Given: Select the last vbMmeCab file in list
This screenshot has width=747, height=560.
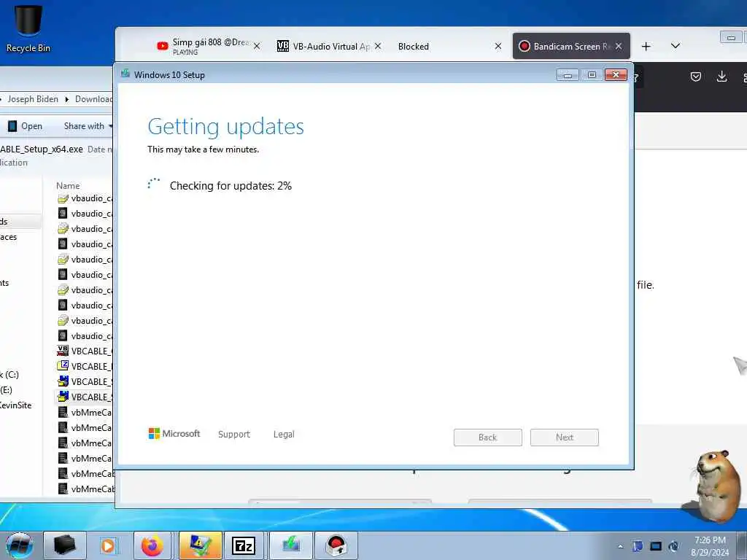Looking at the screenshot, I should point(85,489).
